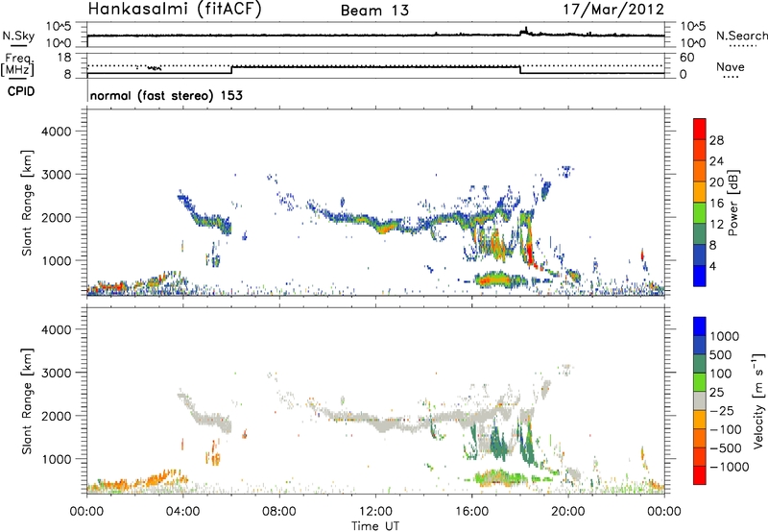
Task: Select the "N.Sky" legend label
Action: (18, 36)
